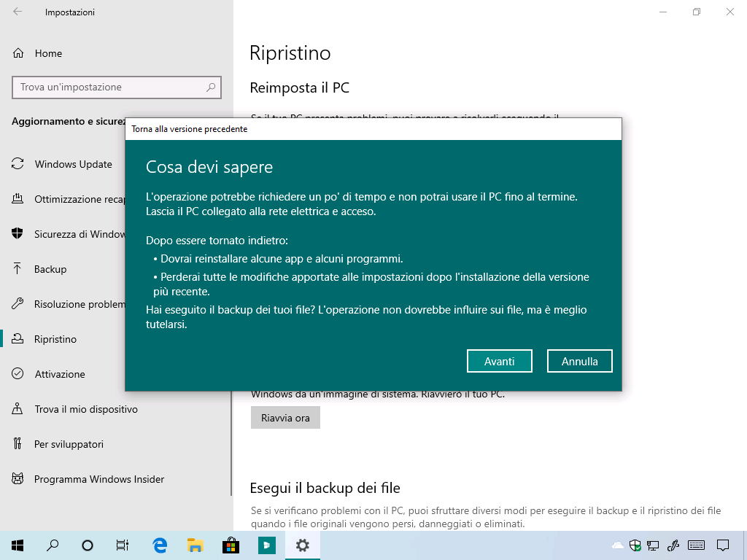Open OneDrive cloud tray icon
Screen dimensions: 747x560
point(618,545)
